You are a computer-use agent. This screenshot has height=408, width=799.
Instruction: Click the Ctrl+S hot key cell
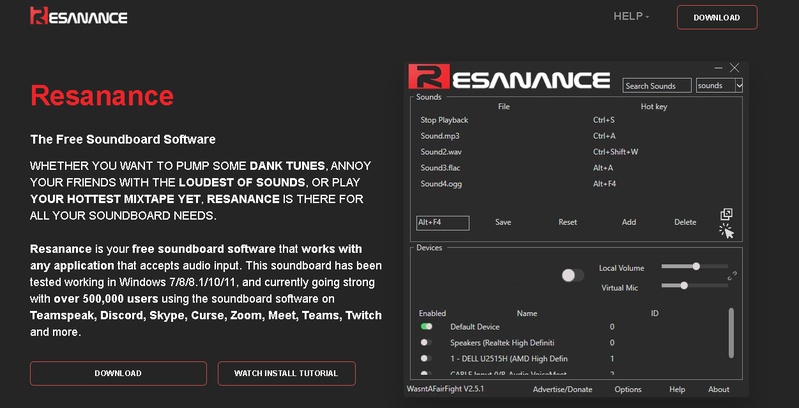pyautogui.click(x=604, y=120)
